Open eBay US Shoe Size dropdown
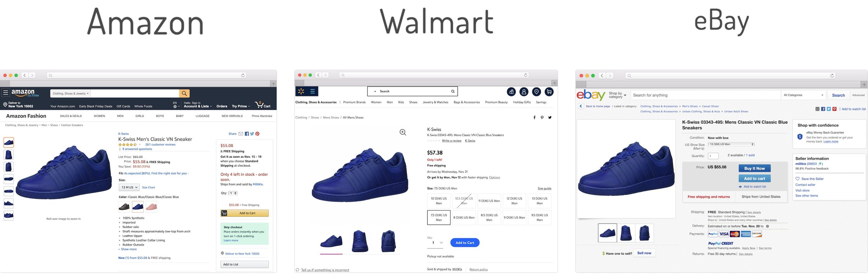The image size is (868, 274). click(x=731, y=144)
